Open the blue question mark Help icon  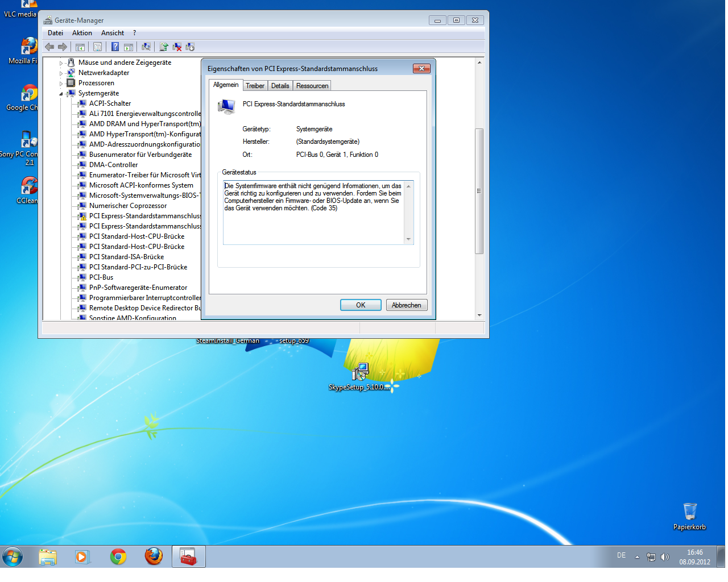(x=115, y=47)
